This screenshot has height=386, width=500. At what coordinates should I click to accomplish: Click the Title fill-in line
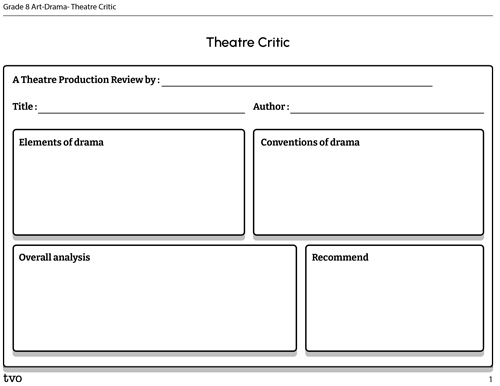pos(141,113)
